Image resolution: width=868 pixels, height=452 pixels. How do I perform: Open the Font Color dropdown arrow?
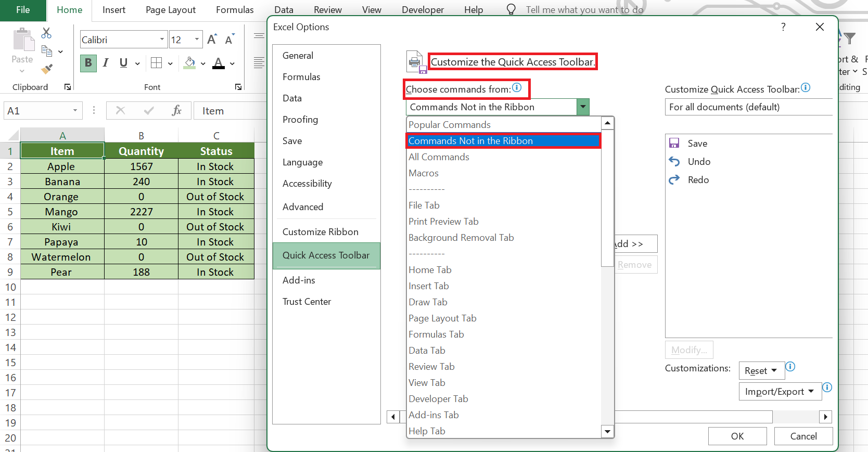232,63
